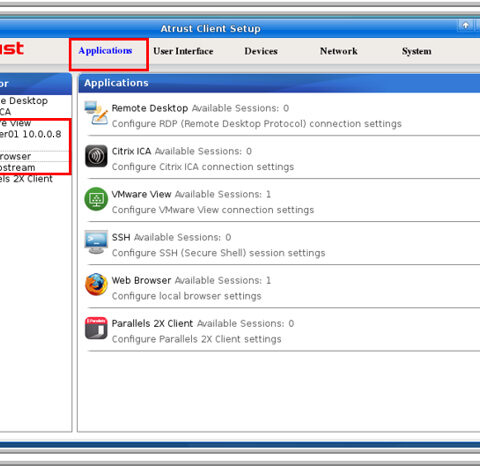Switch to the User Interface tab
This screenshot has height=466, width=480.
[183, 51]
